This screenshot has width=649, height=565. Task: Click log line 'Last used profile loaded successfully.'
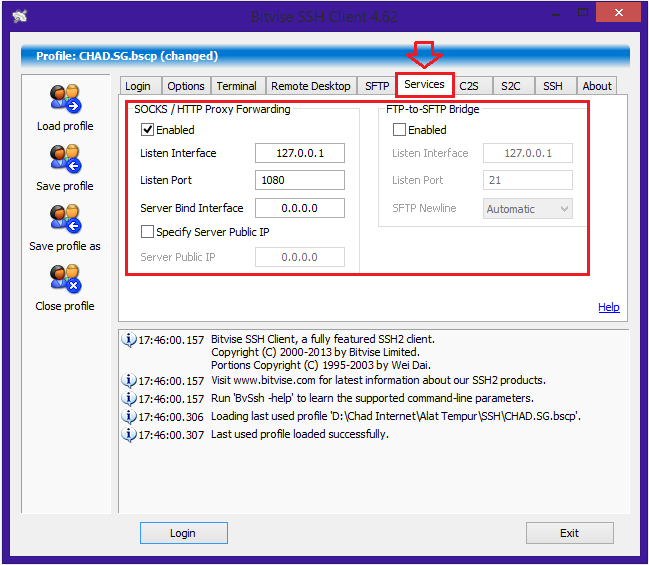(300, 434)
